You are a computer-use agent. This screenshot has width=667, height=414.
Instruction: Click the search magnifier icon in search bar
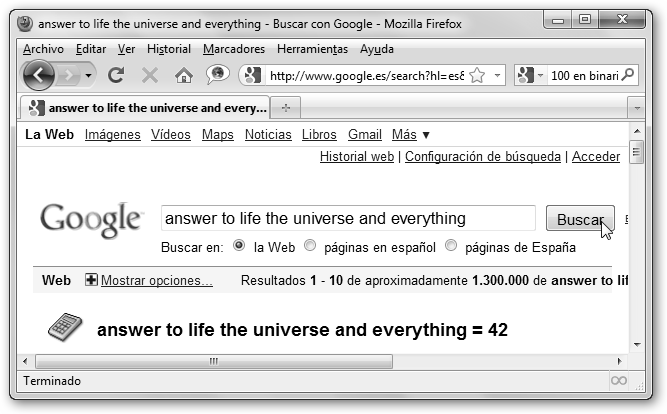pyautogui.click(x=628, y=75)
